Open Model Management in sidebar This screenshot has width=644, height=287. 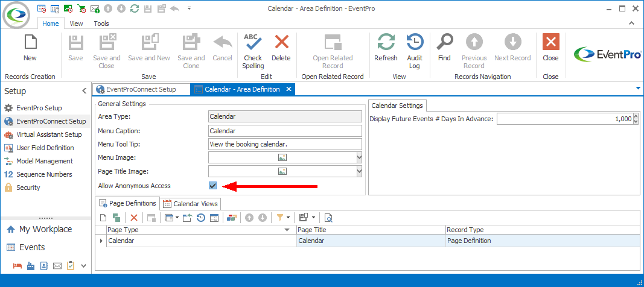[x=44, y=161]
